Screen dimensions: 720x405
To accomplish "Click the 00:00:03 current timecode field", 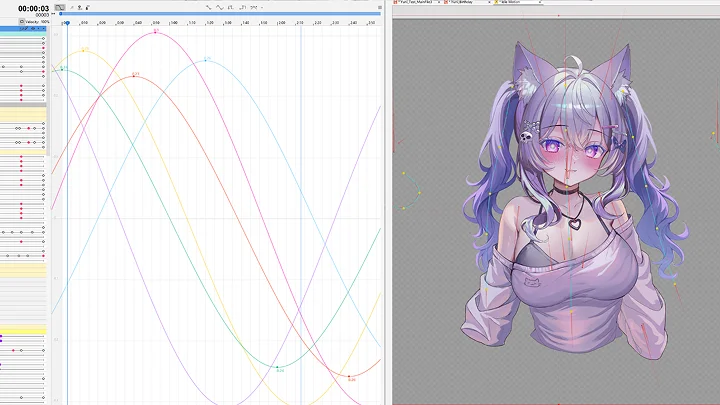I will pyautogui.click(x=34, y=9).
